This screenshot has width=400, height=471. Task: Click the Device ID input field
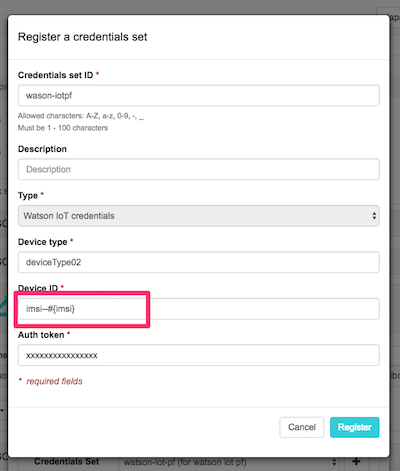click(x=199, y=309)
